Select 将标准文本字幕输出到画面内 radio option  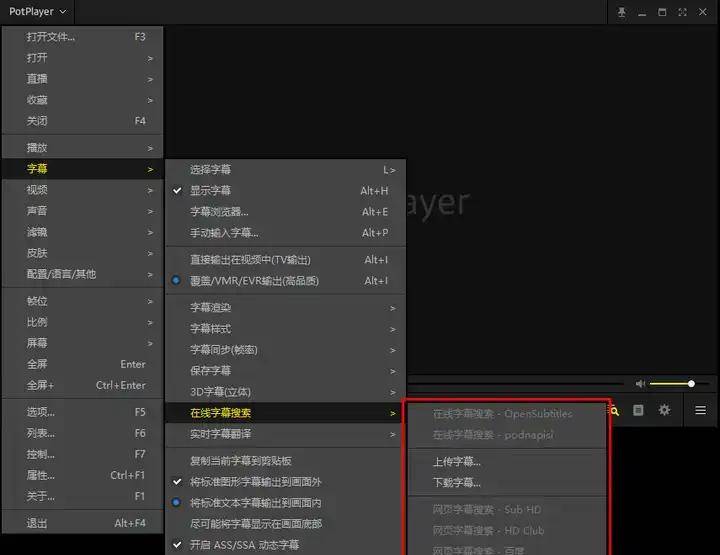pyautogui.click(x=285, y=503)
